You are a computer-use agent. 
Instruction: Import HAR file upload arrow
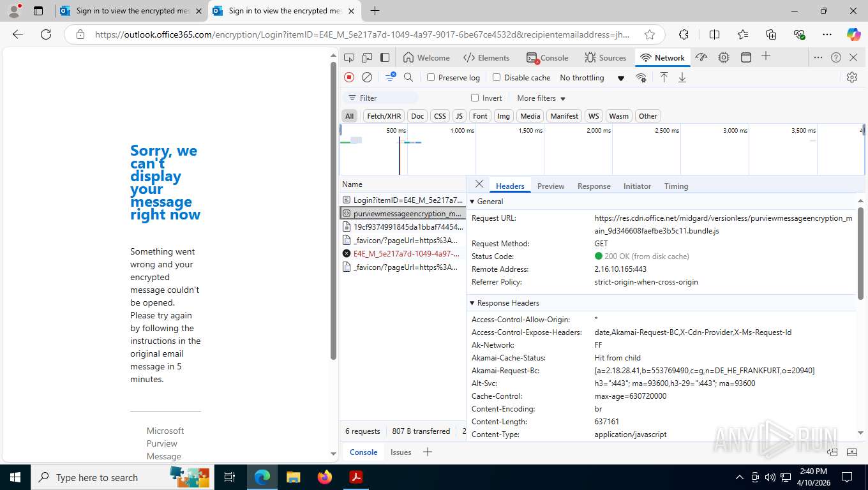664,77
